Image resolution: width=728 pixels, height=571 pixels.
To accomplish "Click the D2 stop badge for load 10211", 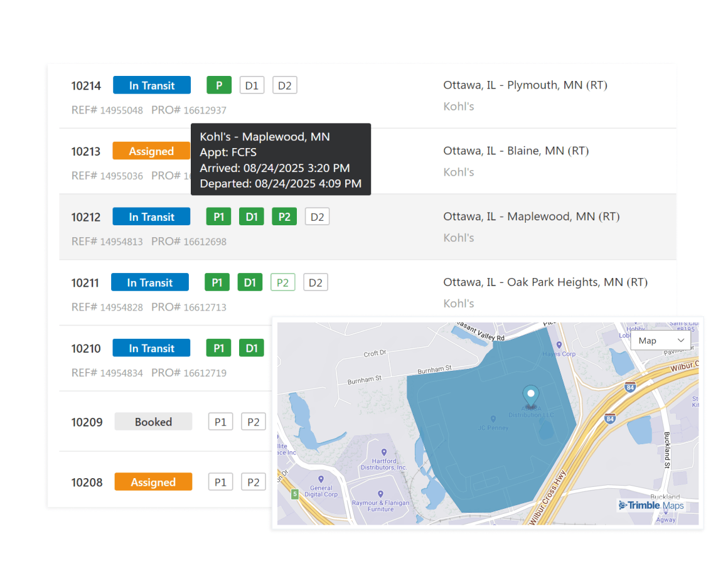I will (316, 282).
